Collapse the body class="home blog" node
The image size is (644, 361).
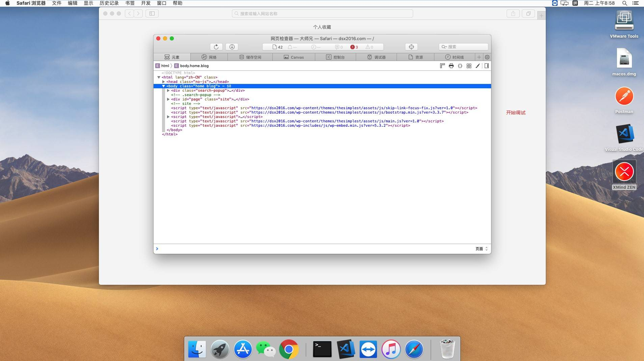(x=163, y=86)
